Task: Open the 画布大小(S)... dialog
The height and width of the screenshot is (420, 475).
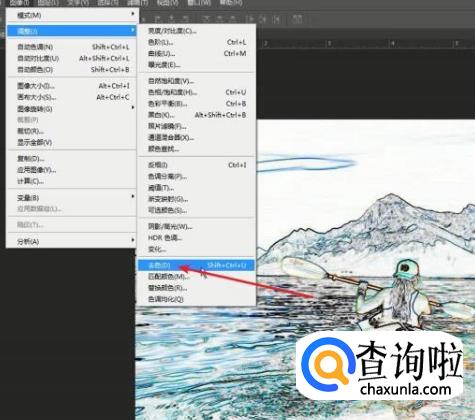Action: [x=71, y=97]
